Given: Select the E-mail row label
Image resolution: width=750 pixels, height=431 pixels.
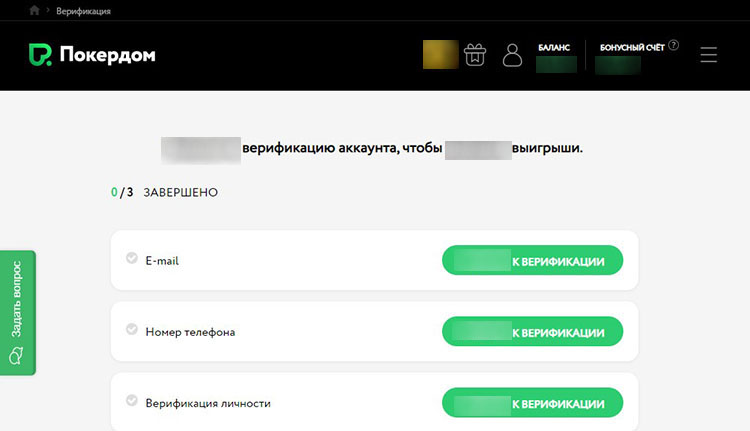Looking at the screenshot, I should coord(162,261).
